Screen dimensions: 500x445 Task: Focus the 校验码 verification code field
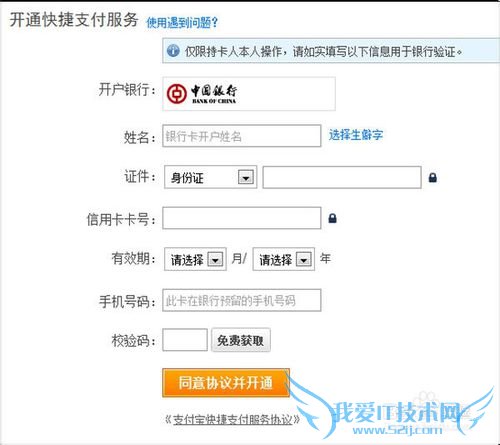[185, 340]
